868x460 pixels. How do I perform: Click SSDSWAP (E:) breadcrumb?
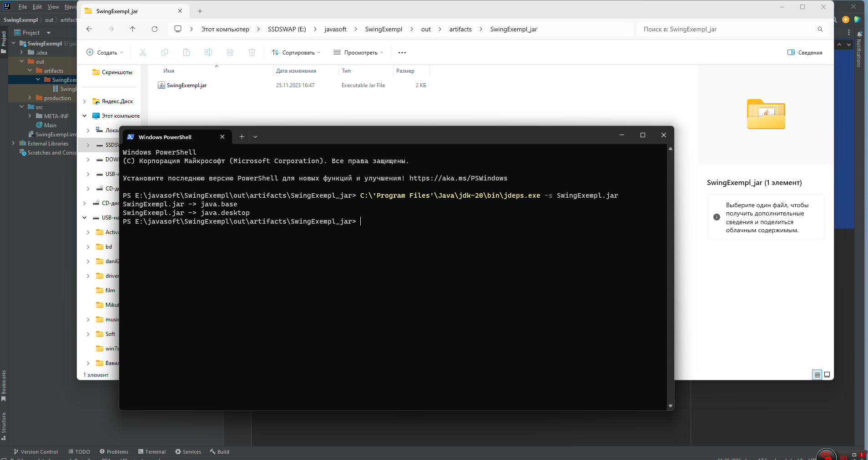(x=287, y=29)
